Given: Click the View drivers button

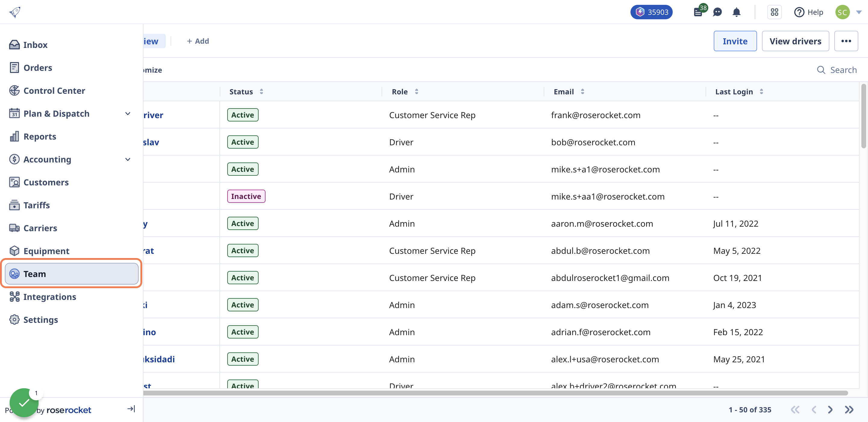Looking at the screenshot, I should pos(795,41).
